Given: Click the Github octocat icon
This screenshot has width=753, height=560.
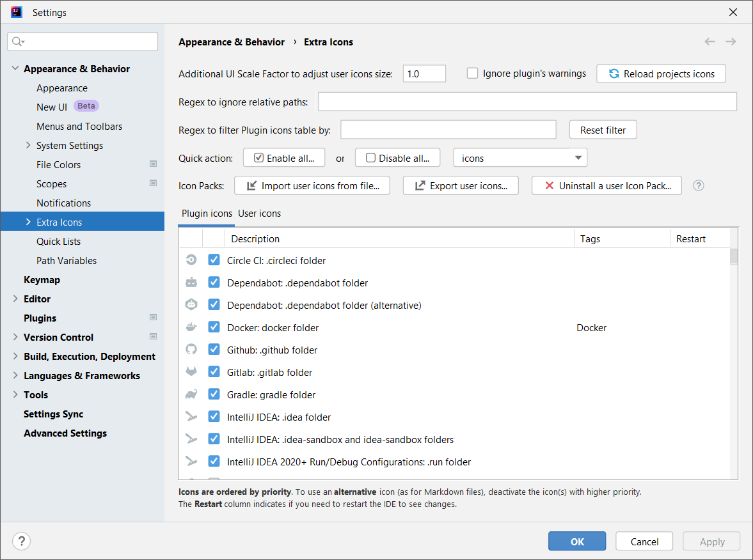Looking at the screenshot, I should point(191,349).
